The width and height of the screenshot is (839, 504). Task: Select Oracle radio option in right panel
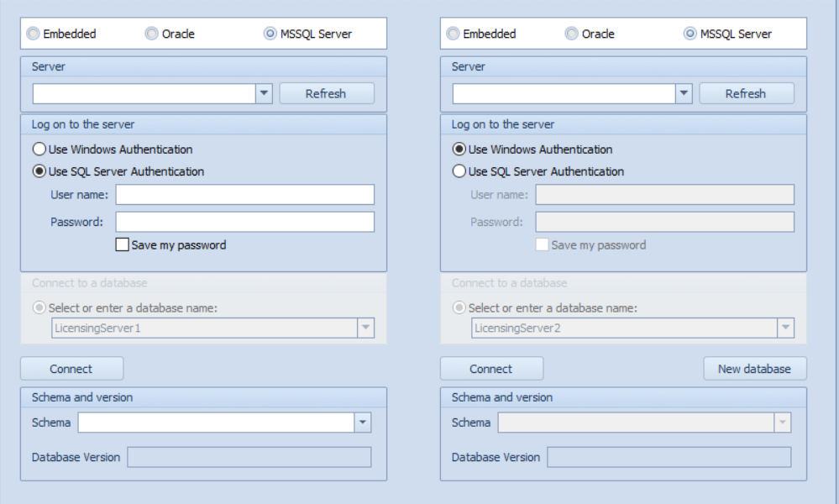[x=571, y=34]
